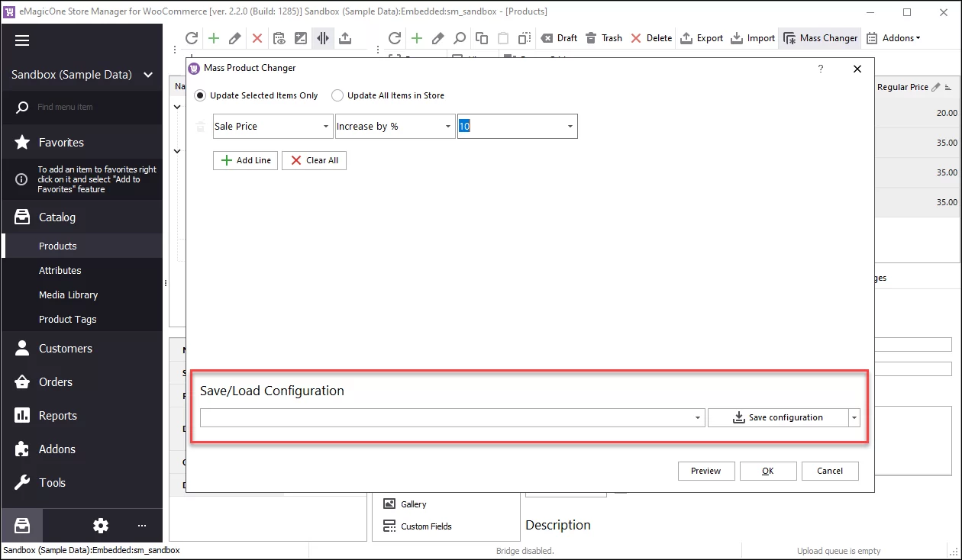Expand Sandbox (Sample Data) store selector

coord(148,75)
